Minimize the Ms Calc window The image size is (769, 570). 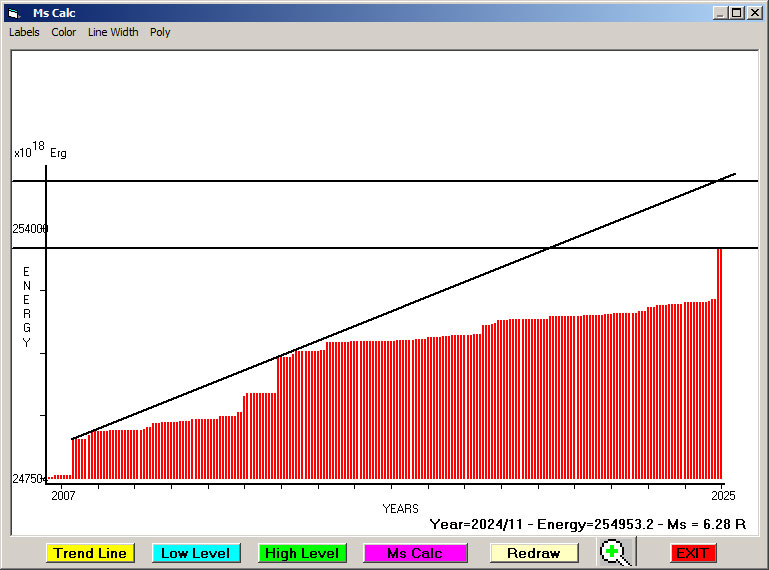pos(720,13)
